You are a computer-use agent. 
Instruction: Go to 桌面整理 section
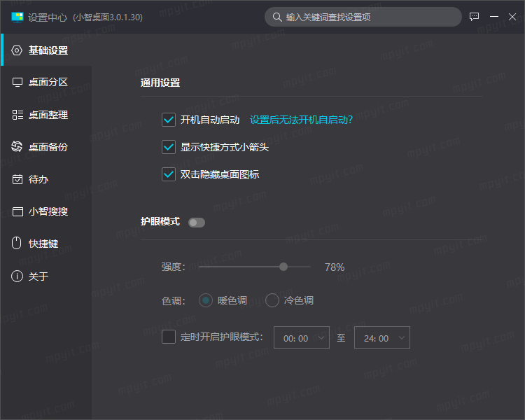point(46,115)
